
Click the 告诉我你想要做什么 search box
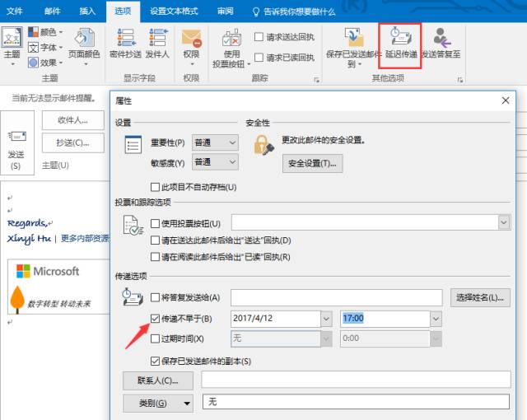[x=294, y=12]
